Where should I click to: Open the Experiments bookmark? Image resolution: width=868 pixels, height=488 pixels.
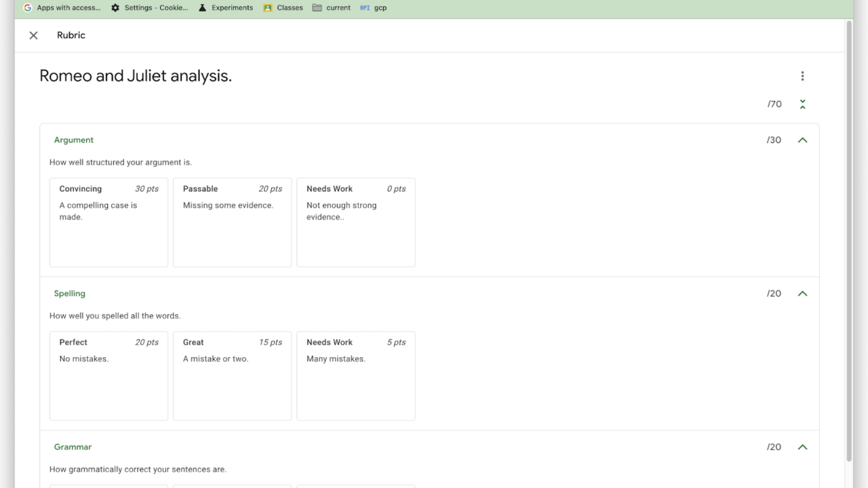(x=225, y=8)
